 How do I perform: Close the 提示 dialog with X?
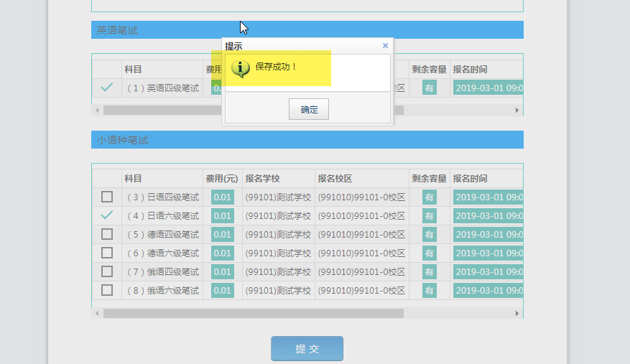[385, 46]
